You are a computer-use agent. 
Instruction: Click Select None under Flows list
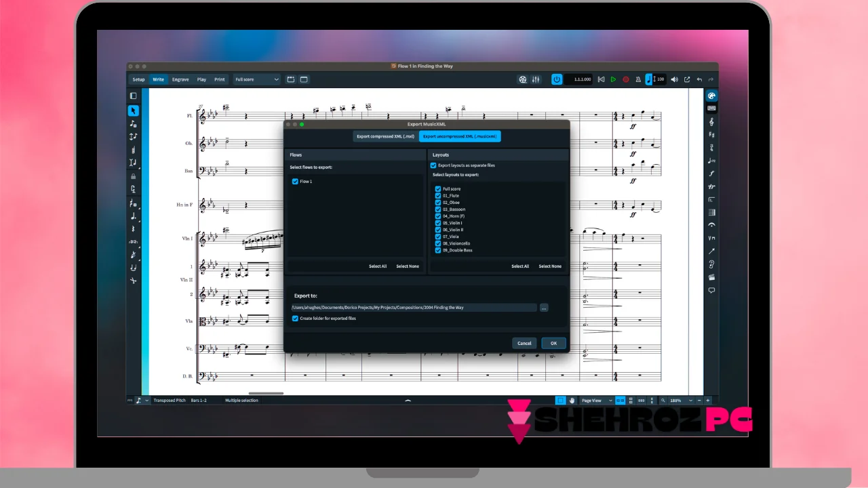click(408, 266)
